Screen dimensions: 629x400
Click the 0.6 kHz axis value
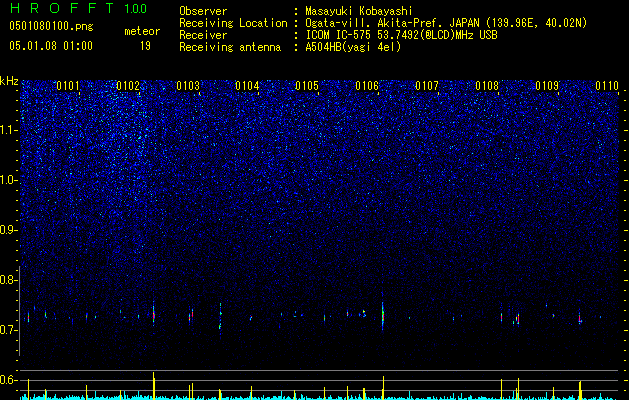coord(9,380)
